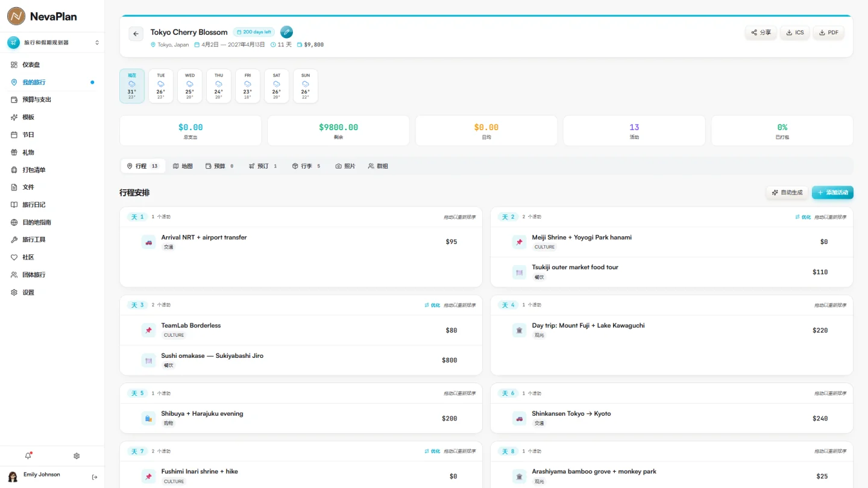The width and height of the screenshot is (868, 488).
Task: Open the 行李 tab
Action: pyautogui.click(x=306, y=166)
